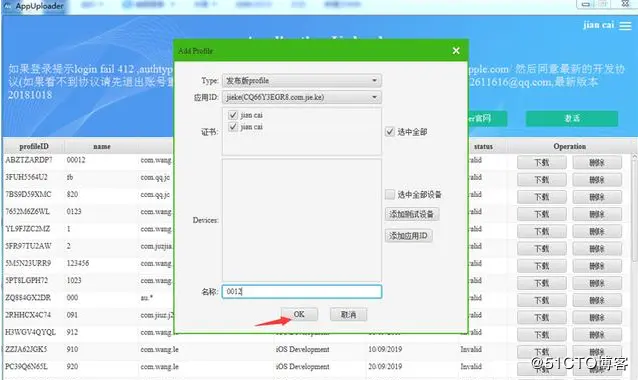Screen dimensions: 638x380
Task: Download profile H3WGV4QYQL with 下载
Action: 542,335
